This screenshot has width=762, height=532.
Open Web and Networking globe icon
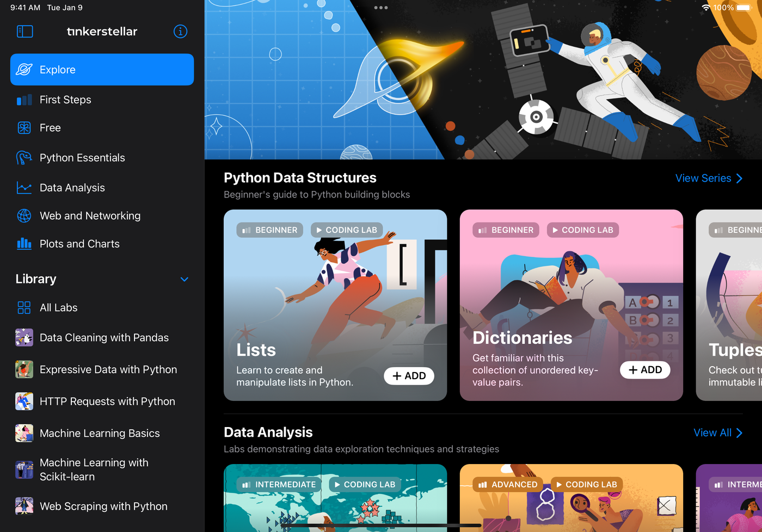tap(24, 216)
